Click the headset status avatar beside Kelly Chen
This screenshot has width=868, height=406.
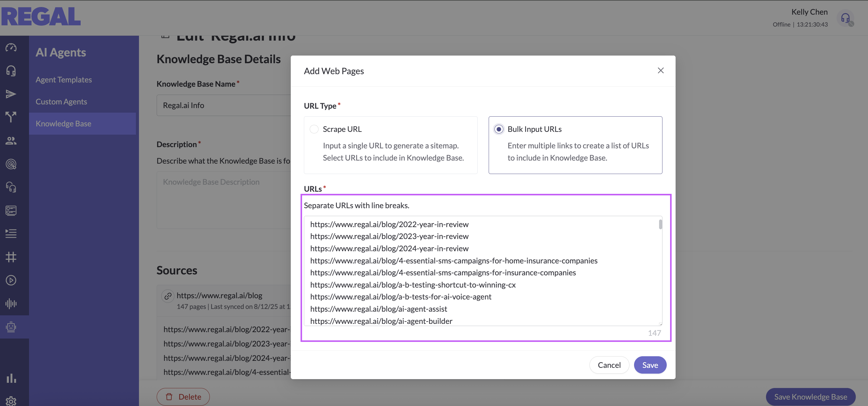point(845,18)
